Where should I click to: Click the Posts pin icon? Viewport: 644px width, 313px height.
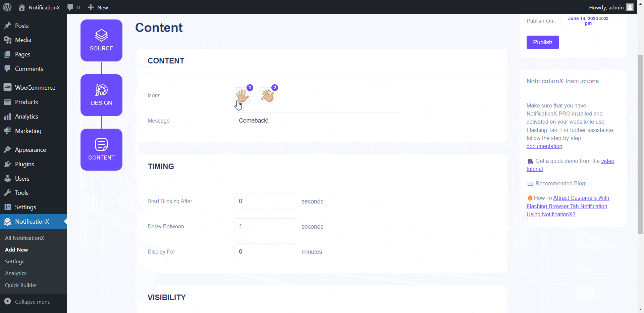(7, 26)
